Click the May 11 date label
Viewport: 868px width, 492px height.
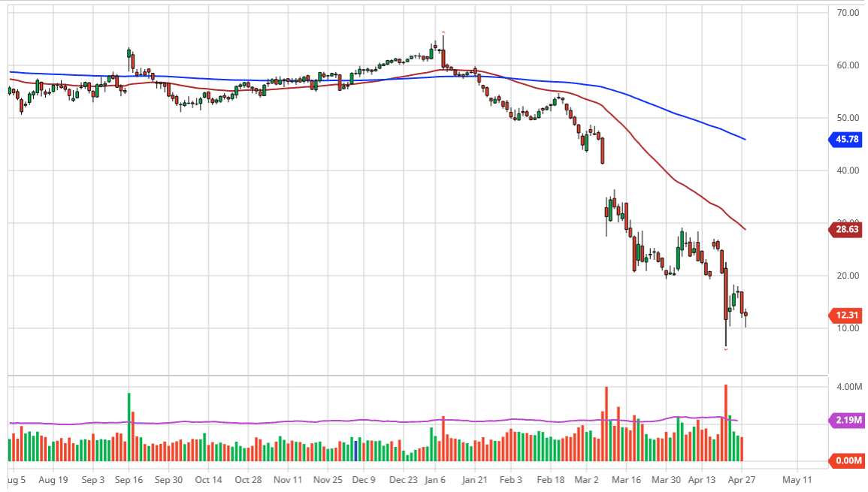pos(797,479)
